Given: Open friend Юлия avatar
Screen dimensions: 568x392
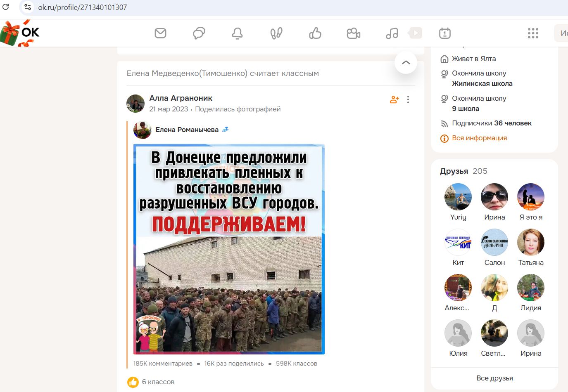Looking at the screenshot, I should pyautogui.click(x=458, y=333).
